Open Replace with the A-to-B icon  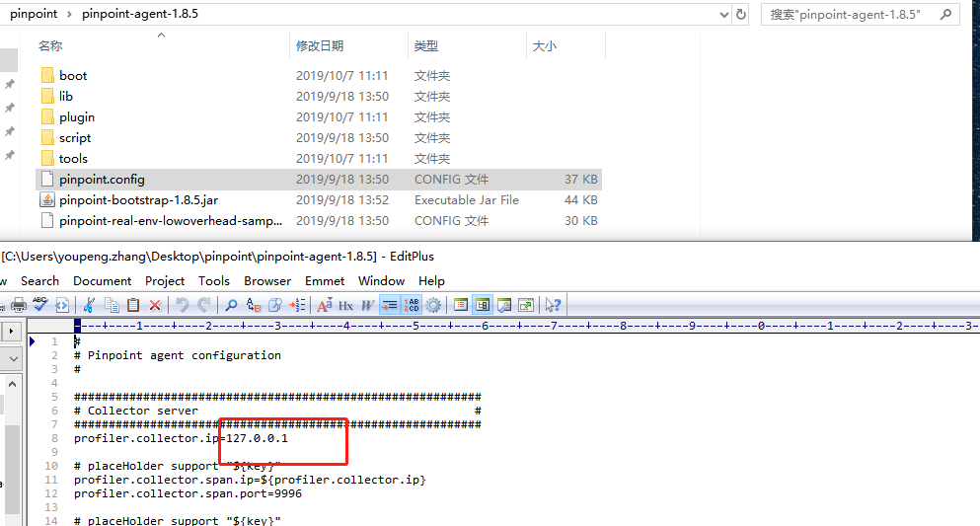point(253,305)
